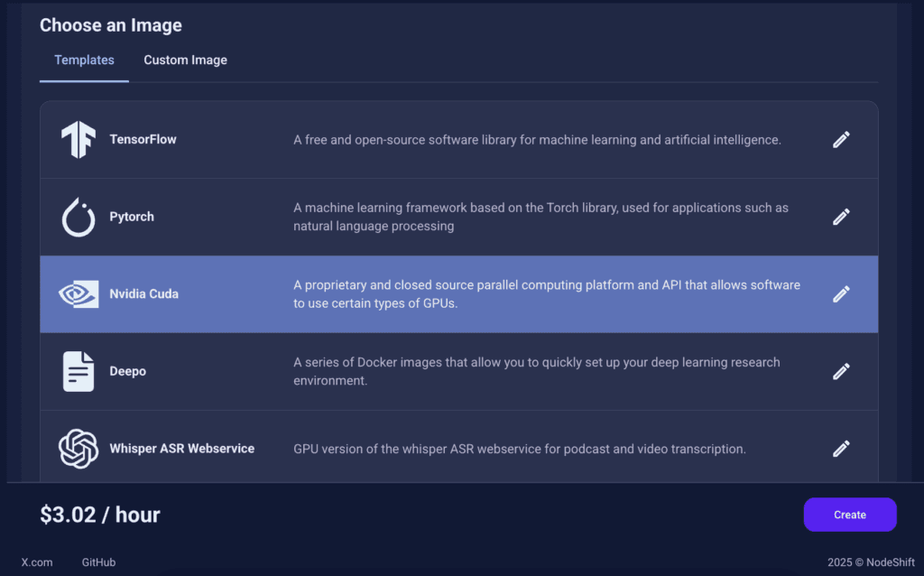Click the Pytorch flame logo icon
The image size is (924, 576).
[79, 217]
